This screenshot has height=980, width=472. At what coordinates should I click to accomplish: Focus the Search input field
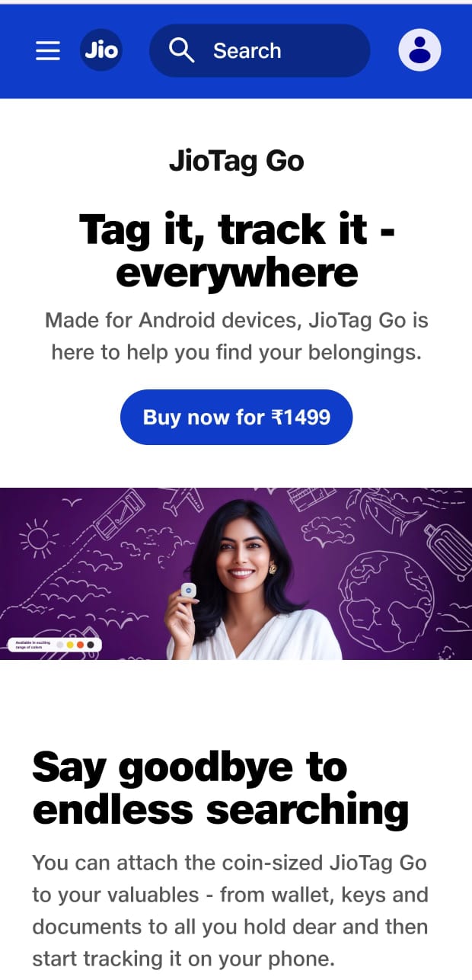tap(260, 50)
